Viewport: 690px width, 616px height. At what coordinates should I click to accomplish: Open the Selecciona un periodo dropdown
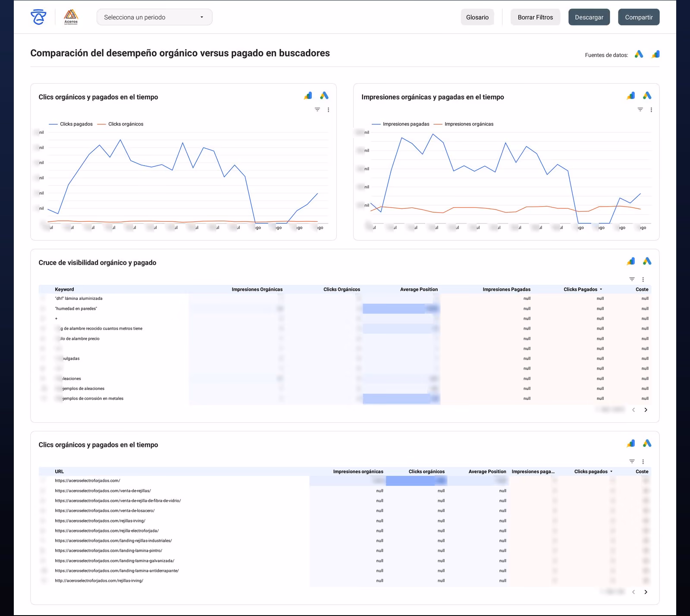(x=154, y=17)
